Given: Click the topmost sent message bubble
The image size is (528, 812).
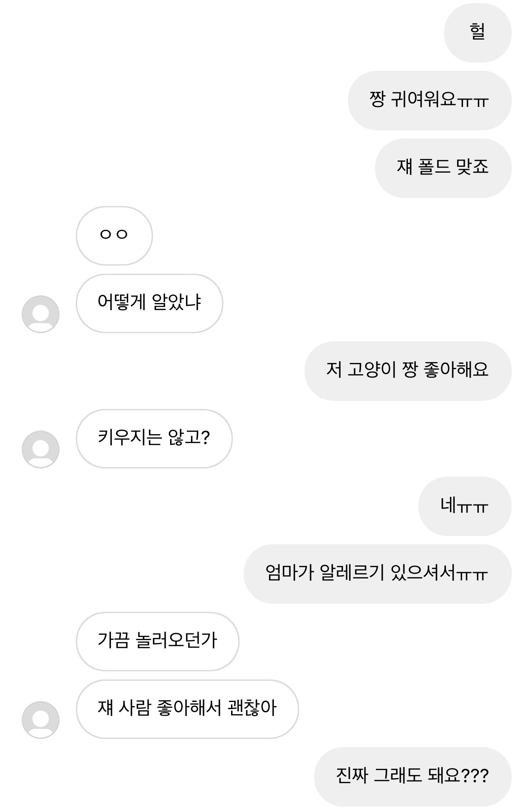Looking at the screenshot, I should (477, 32).
